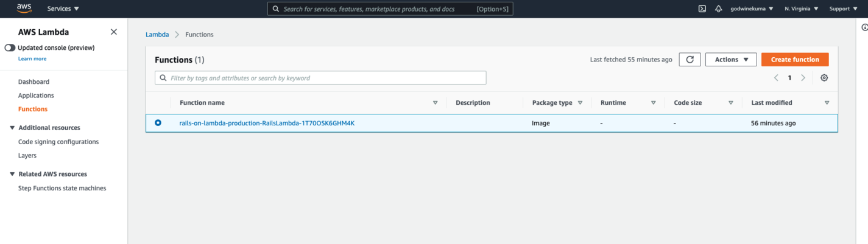
Task: Open the N. Virginia region menu
Action: tap(802, 9)
